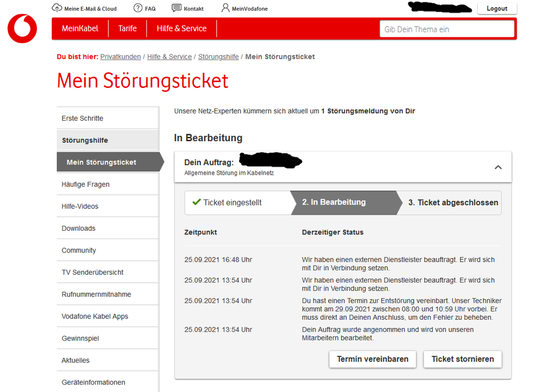This screenshot has width=556, height=392.
Task: Select Mein Störungsticket sidebar item
Action: click(109, 162)
